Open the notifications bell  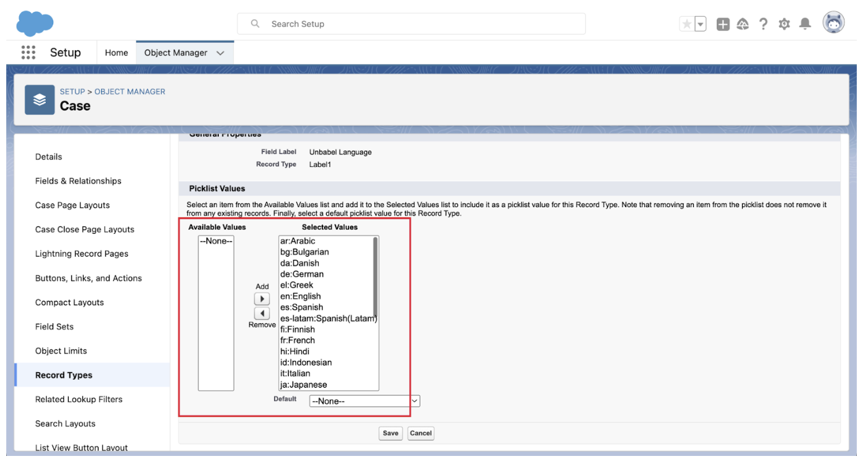[805, 24]
